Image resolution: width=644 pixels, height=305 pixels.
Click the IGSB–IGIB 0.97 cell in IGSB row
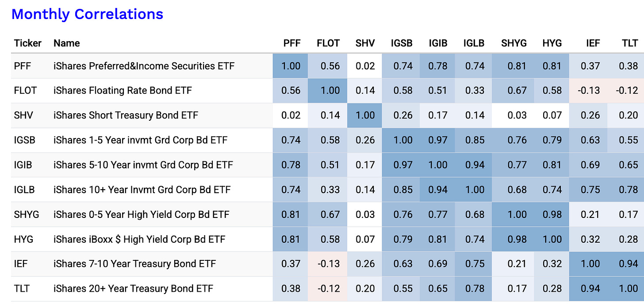coord(438,140)
